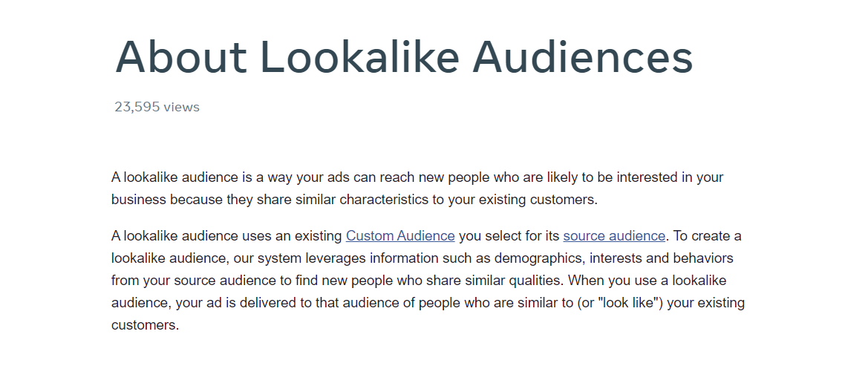
Task: Select the word Lookalike in the heading
Action: coord(359,57)
